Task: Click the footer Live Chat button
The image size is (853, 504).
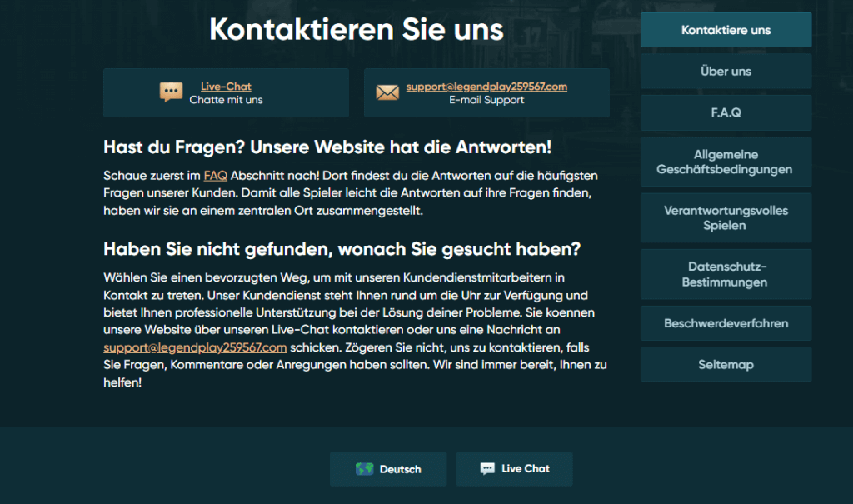Action: [x=514, y=469]
